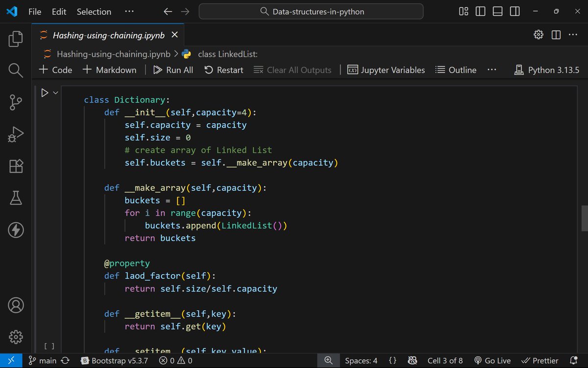The width and height of the screenshot is (588, 368).
Task: Expand the cell run options chevron
Action: (x=55, y=92)
